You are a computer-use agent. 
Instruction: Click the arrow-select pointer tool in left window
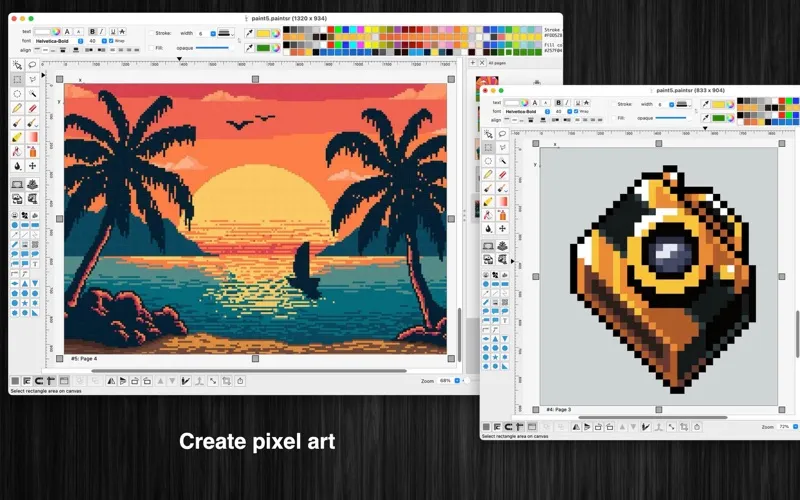pyautogui.click(x=17, y=65)
